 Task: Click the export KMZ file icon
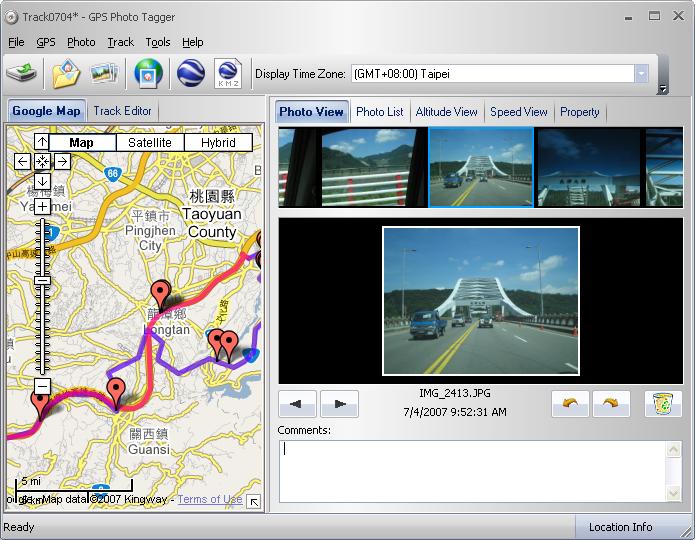(228, 73)
